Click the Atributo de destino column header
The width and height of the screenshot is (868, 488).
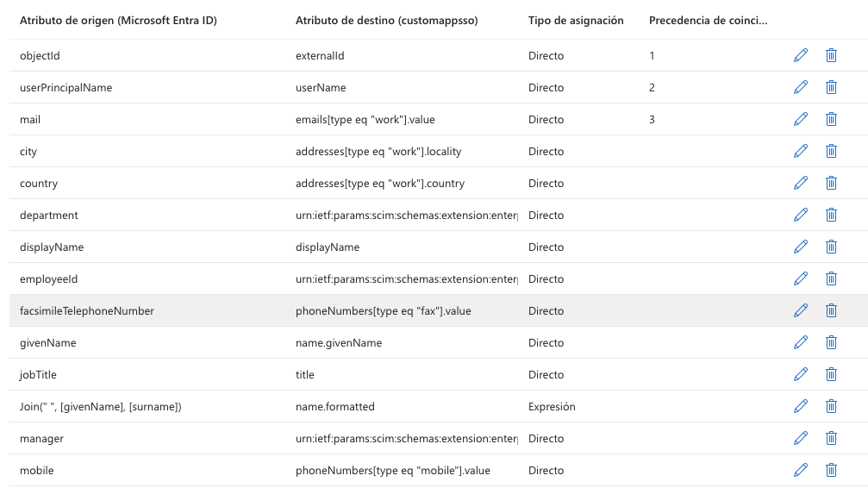[386, 21]
